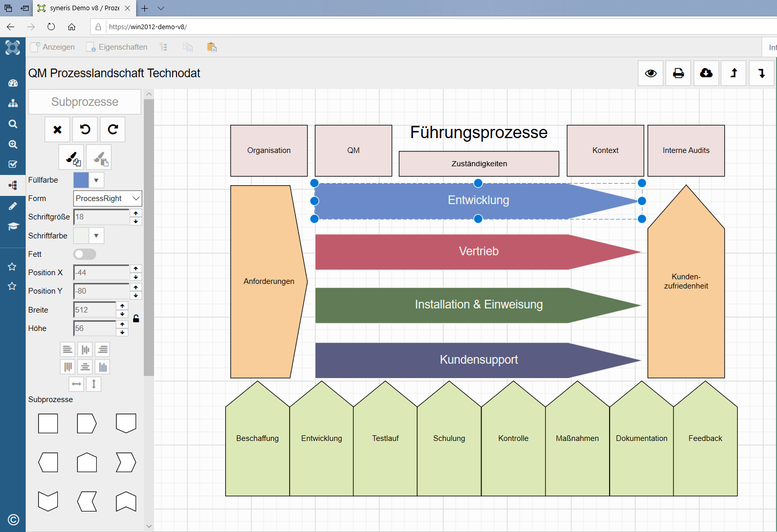Click the Position X input field
Screen dimensions: 777x532
(x=101, y=273)
